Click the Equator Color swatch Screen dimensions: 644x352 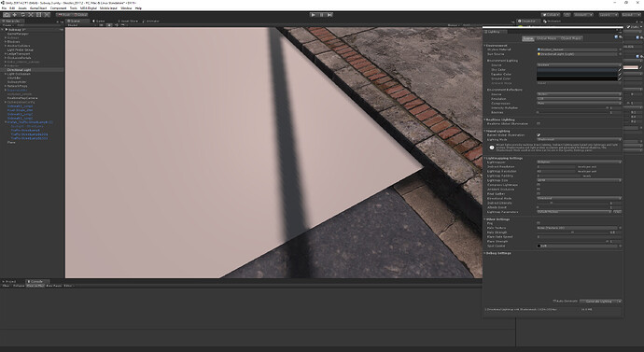(x=577, y=75)
